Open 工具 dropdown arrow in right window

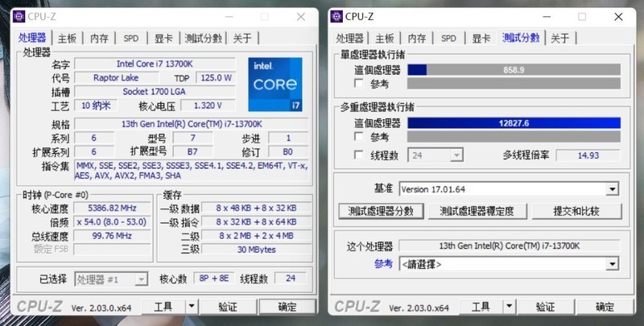(x=509, y=307)
